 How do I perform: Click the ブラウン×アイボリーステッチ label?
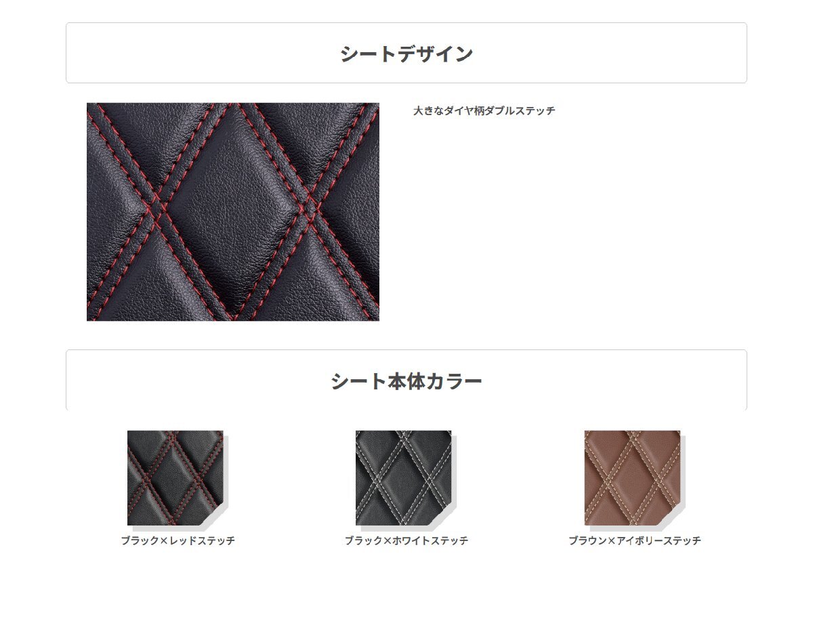pyautogui.click(x=635, y=541)
